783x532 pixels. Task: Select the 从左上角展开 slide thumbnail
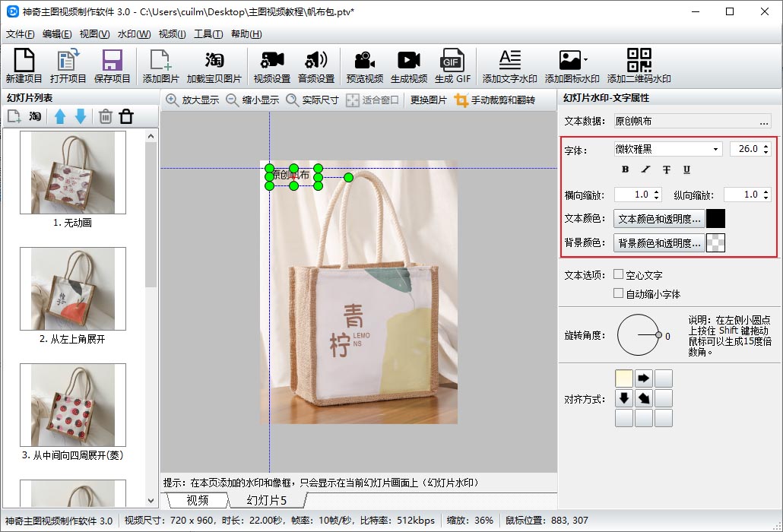coord(72,289)
